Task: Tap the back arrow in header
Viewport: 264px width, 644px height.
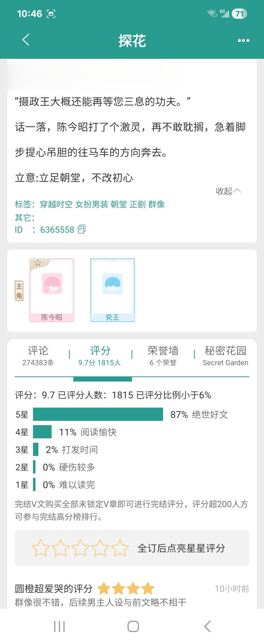Action: 26,40
